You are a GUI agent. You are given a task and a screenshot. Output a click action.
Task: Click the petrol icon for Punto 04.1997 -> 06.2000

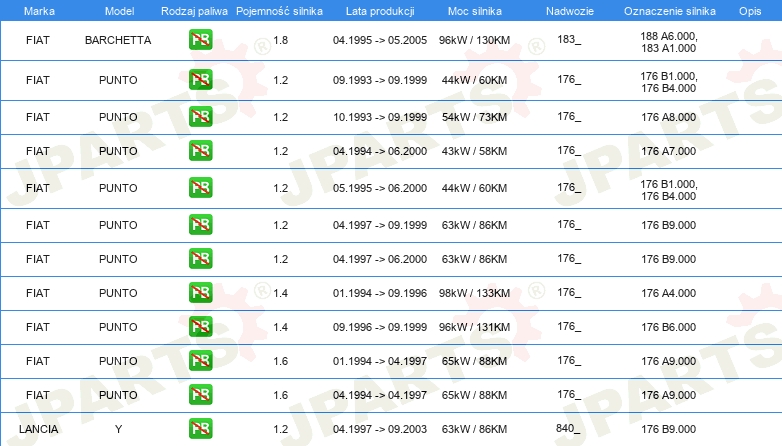click(200, 259)
